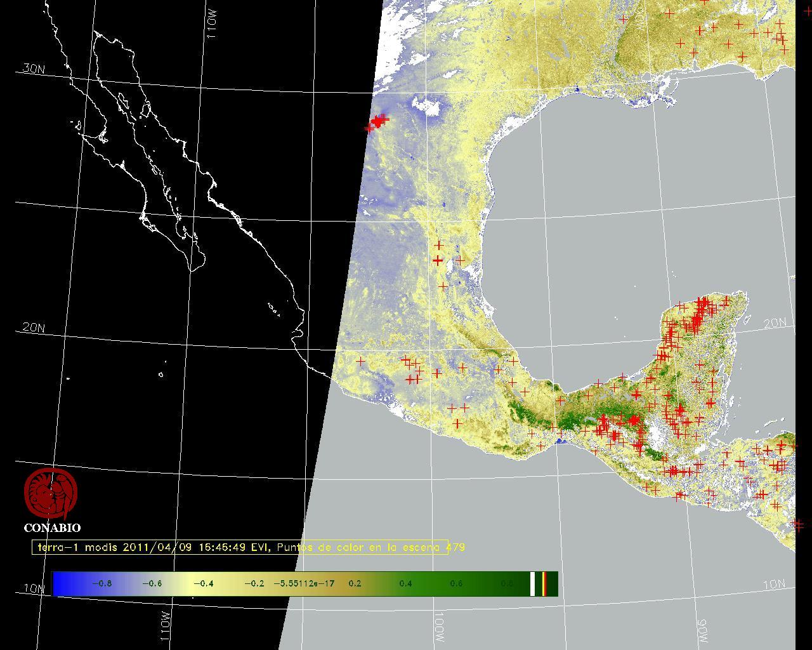
Task: Click the 20N latitude label on left side
Action: 34,328
